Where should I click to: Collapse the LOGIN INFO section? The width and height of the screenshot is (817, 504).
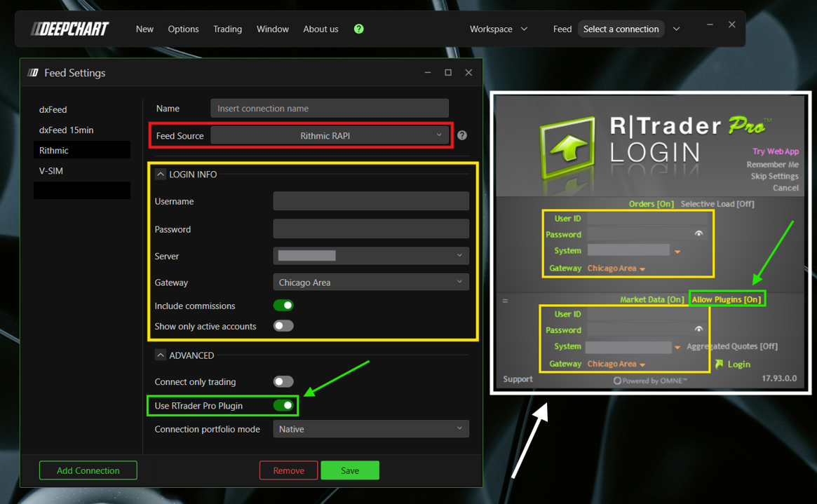pyautogui.click(x=161, y=175)
